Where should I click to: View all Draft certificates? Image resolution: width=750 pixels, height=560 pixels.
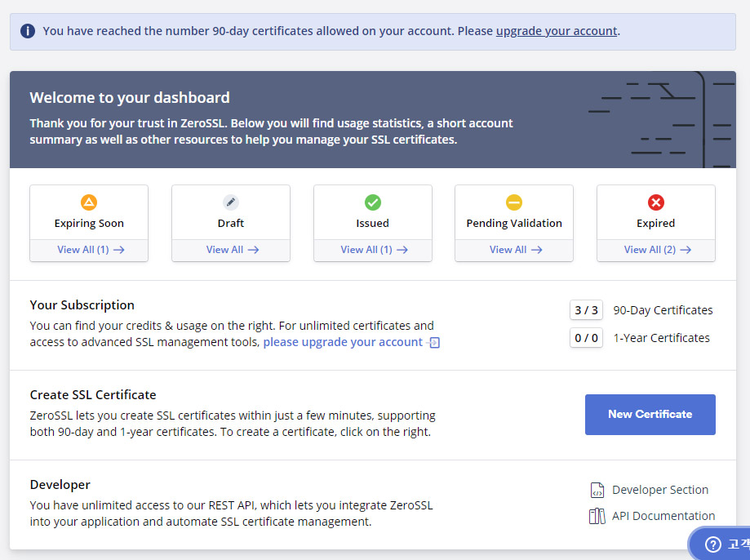233,250
